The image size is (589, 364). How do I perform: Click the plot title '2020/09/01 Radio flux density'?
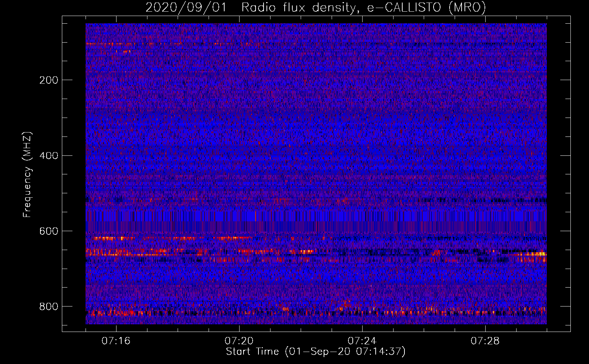[x=316, y=8]
